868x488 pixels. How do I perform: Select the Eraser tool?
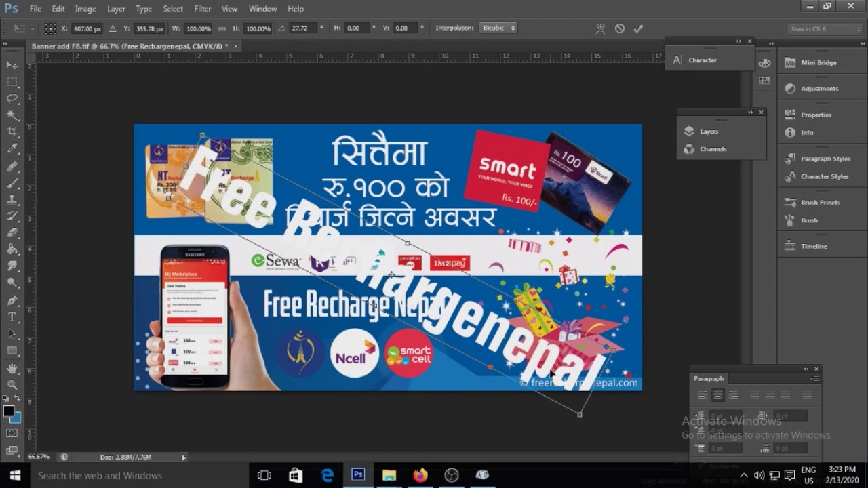12,233
